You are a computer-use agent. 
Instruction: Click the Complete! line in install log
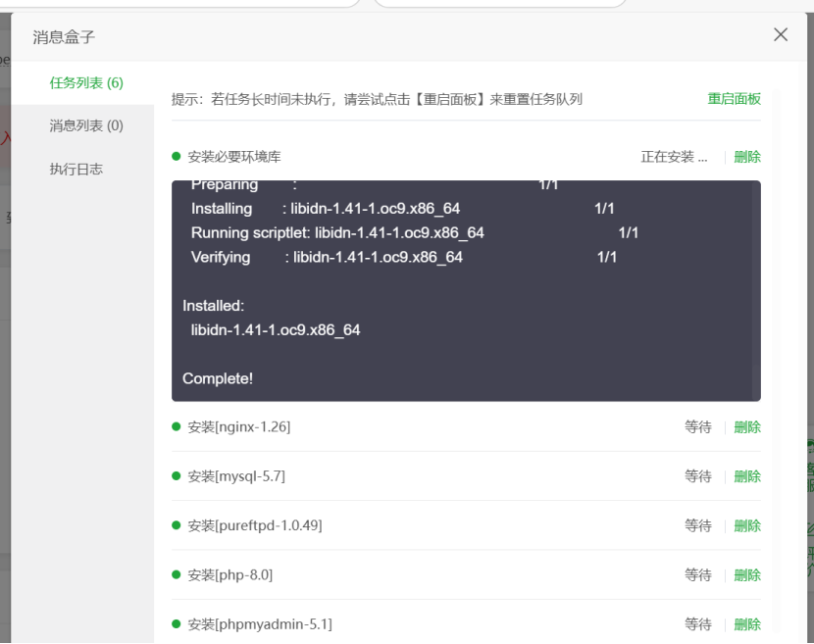pyautogui.click(x=218, y=378)
